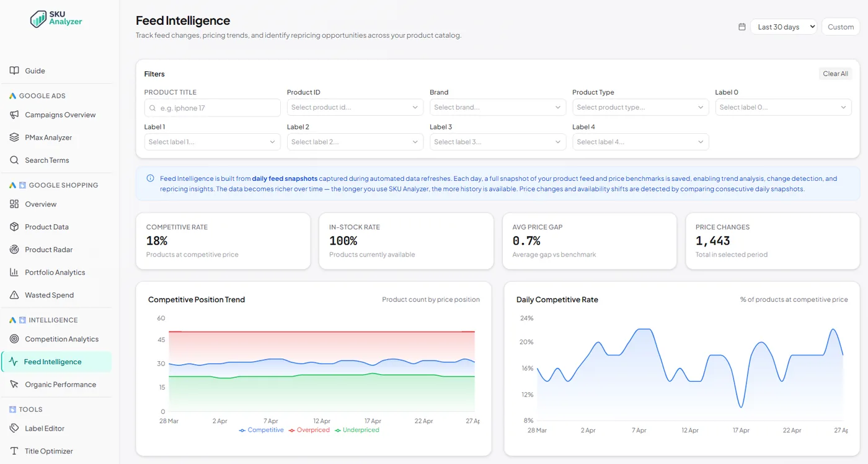Image resolution: width=868 pixels, height=464 pixels.
Task: Click the Wasted Spend warning icon
Action: click(14, 295)
